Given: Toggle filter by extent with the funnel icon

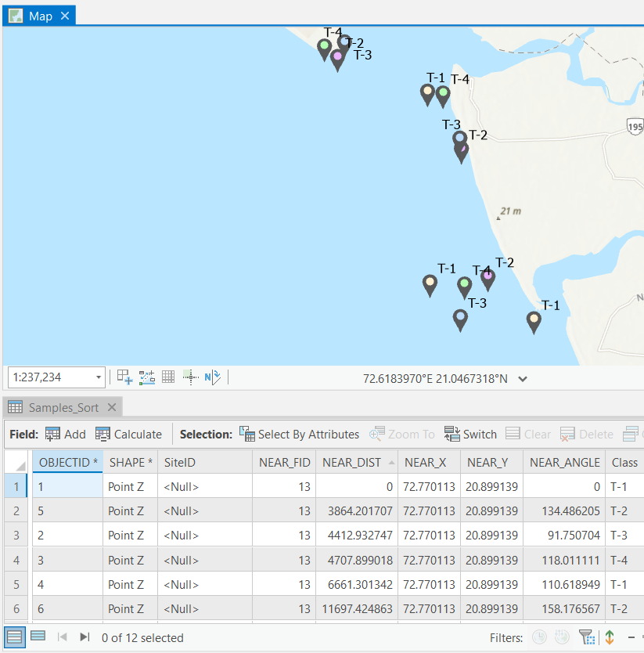Looking at the screenshot, I should coord(585,637).
